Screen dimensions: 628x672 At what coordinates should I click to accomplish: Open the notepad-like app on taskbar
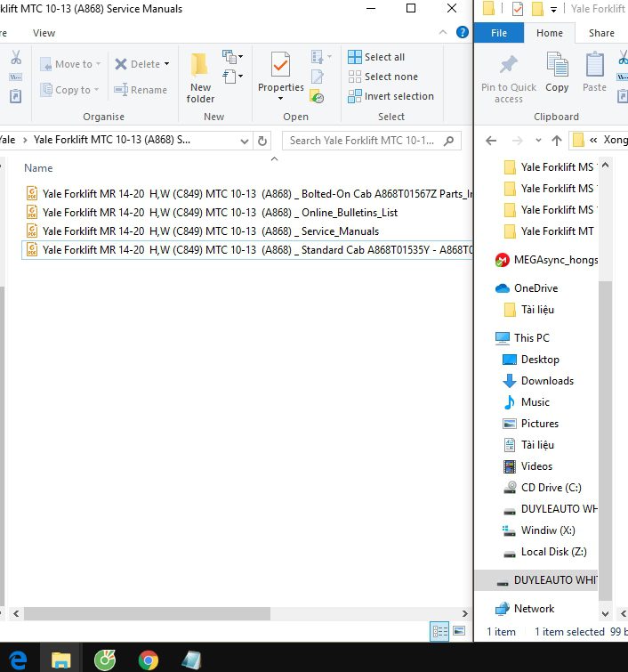click(191, 660)
